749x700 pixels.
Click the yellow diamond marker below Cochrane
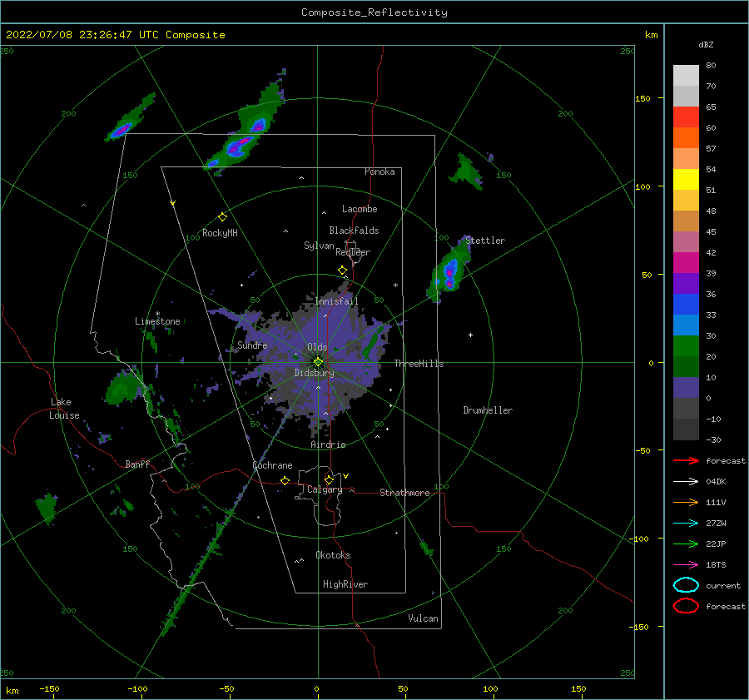(x=285, y=480)
